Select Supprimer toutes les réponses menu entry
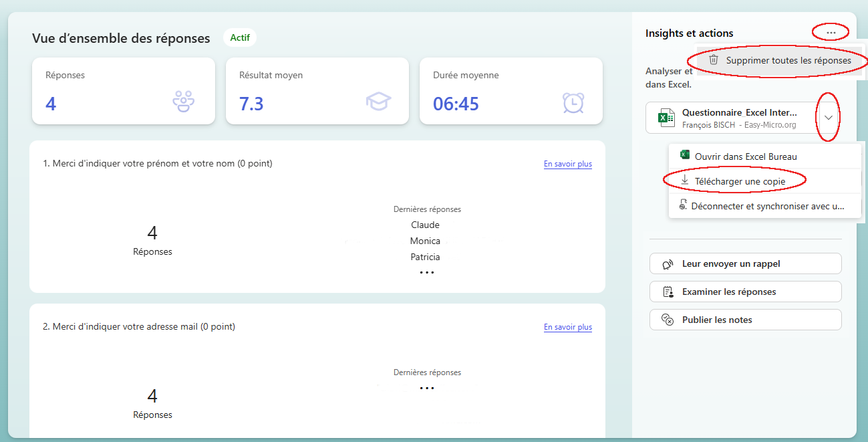Image resolution: width=868 pixels, height=442 pixels. pyautogui.click(x=788, y=60)
